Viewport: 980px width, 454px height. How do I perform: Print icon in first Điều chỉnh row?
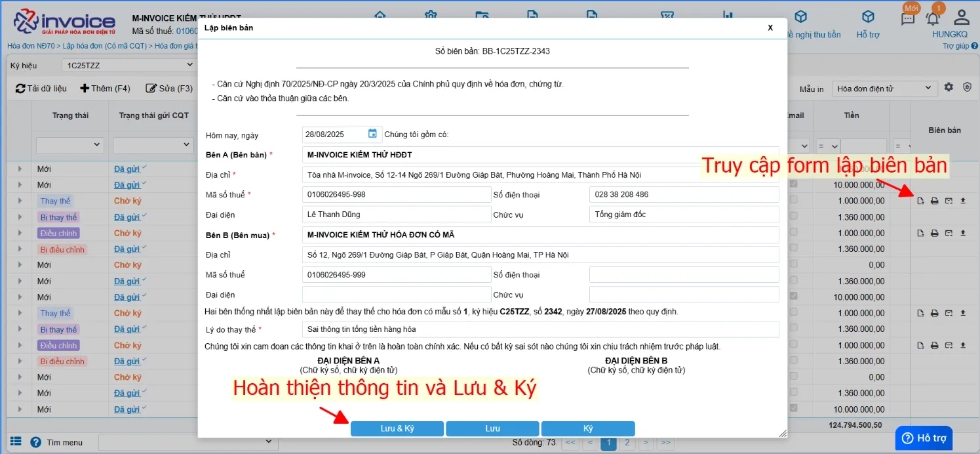935,233
